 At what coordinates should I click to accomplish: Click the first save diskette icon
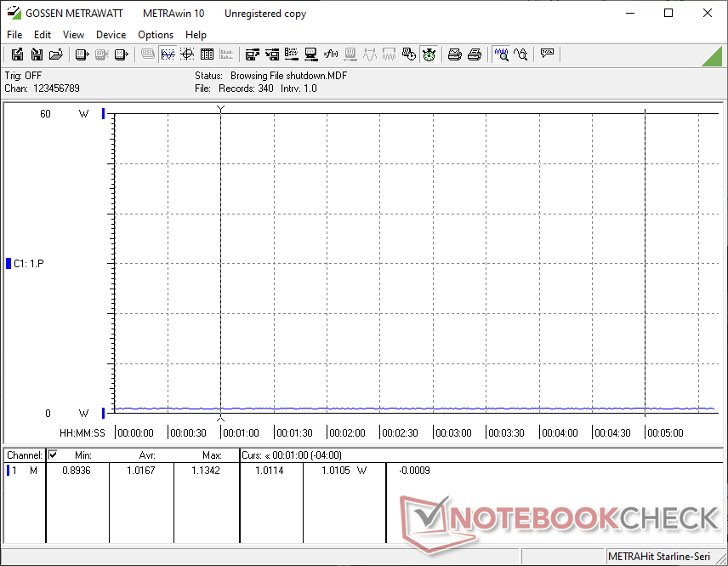tap(17, 54)
